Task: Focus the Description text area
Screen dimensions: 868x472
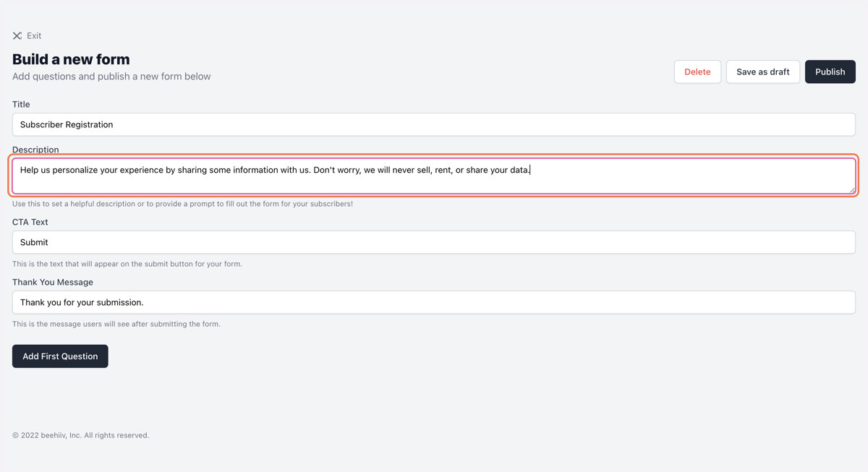Action: (x=434, y=176)
